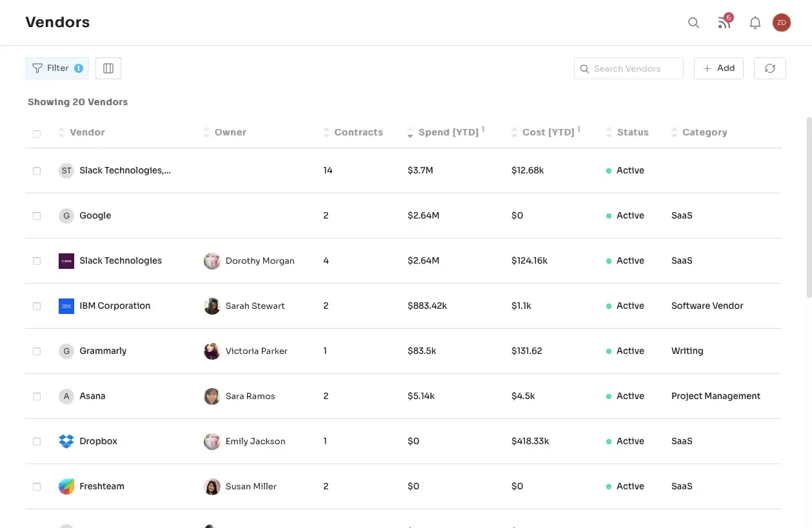Click the Grammarly G initial badge

[x=66, y=351]
